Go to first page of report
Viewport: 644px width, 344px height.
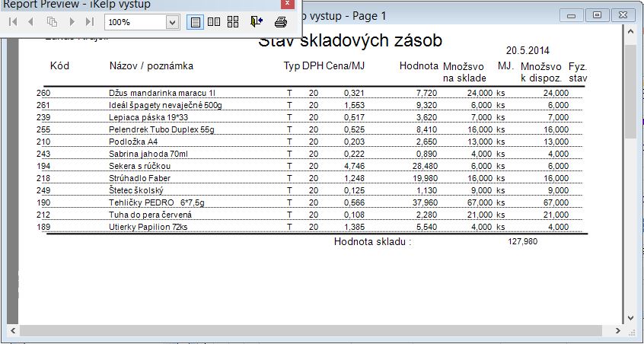[13, 22]
